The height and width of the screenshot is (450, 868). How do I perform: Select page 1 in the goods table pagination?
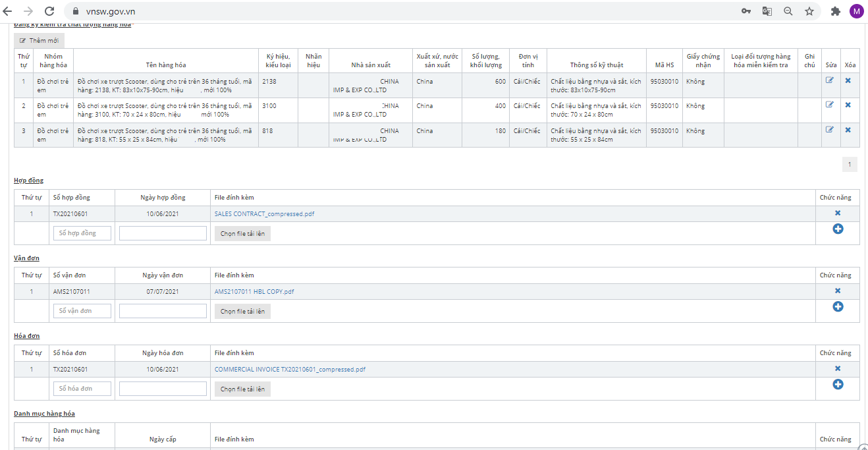point(850,165)
